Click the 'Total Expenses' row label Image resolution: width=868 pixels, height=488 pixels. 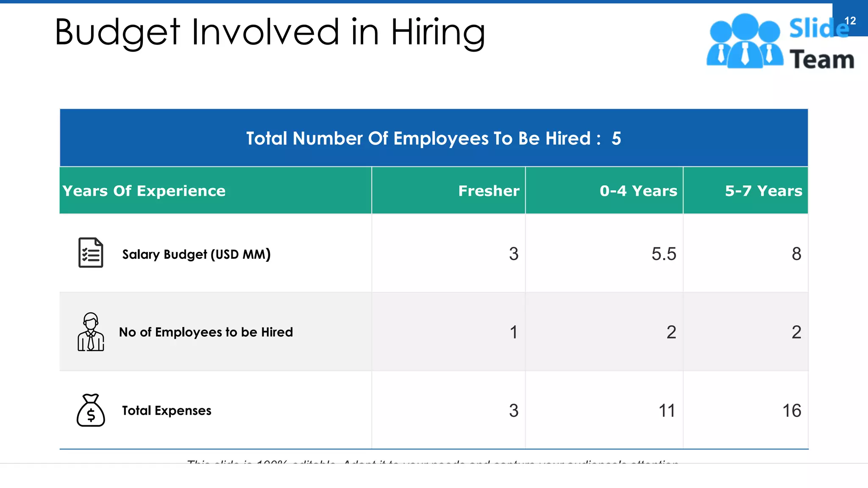167,410
